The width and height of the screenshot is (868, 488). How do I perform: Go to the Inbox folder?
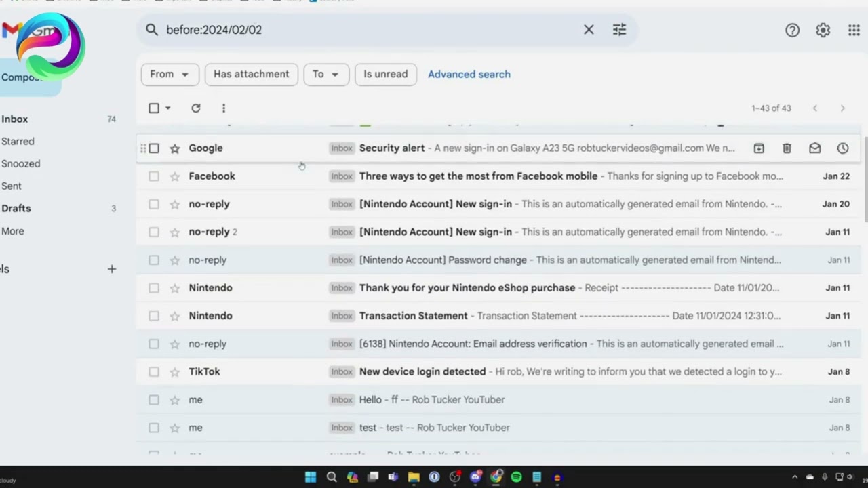pyautogui.click(x=15, y=119)
